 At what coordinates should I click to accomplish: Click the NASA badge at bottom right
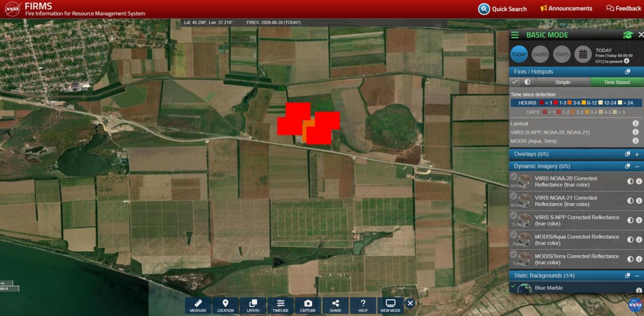tap(635, 305)
